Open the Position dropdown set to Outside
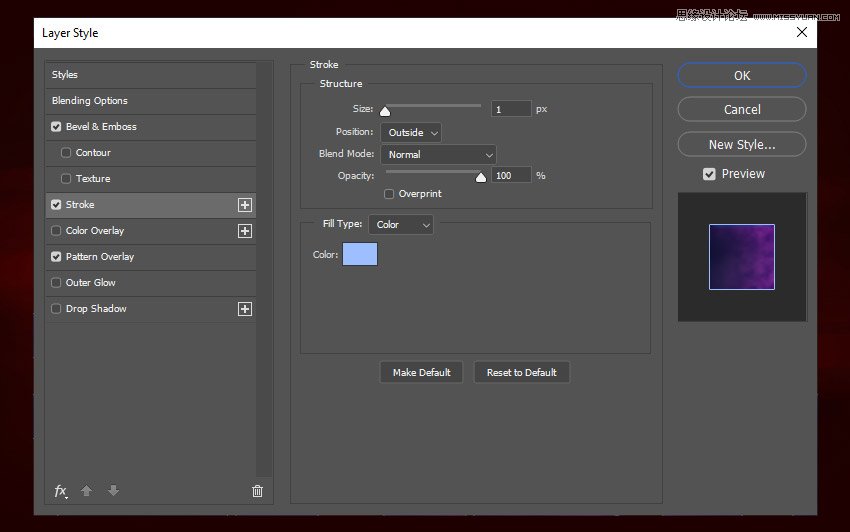 [x=410, y=132]
